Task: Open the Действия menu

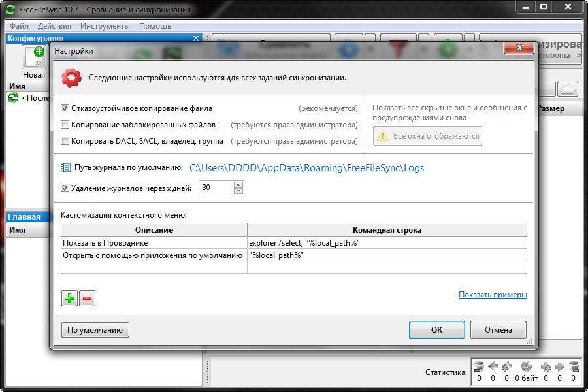Action: (54, 26)
